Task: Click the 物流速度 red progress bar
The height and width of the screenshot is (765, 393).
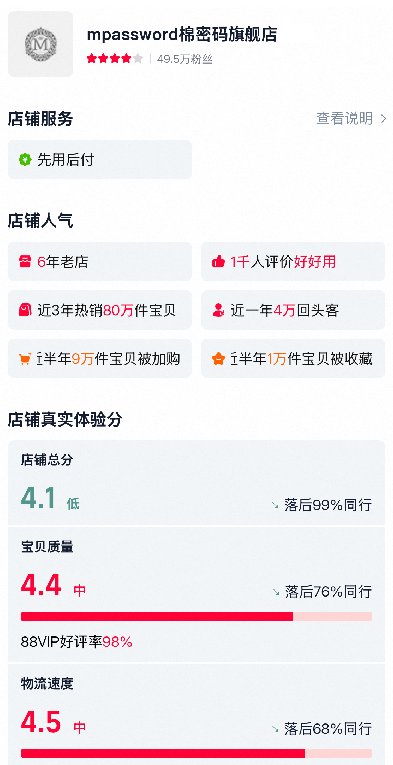Action: 196,753
